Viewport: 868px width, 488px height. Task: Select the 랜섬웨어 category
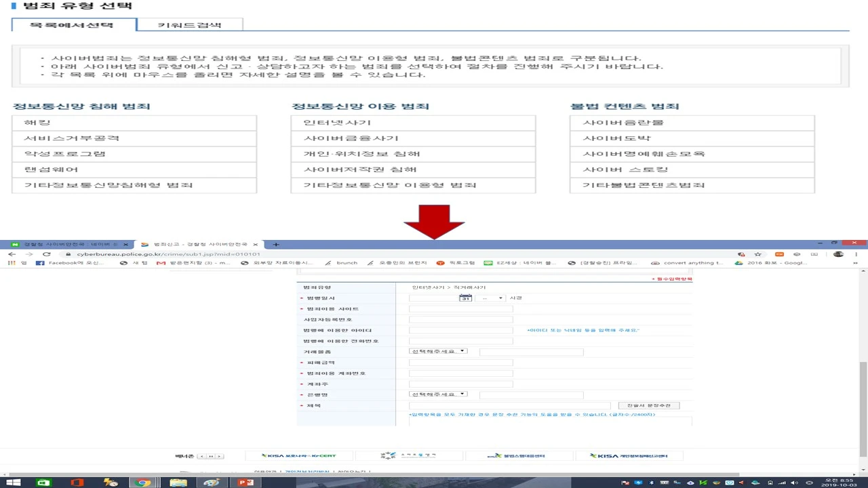point(134,169)
